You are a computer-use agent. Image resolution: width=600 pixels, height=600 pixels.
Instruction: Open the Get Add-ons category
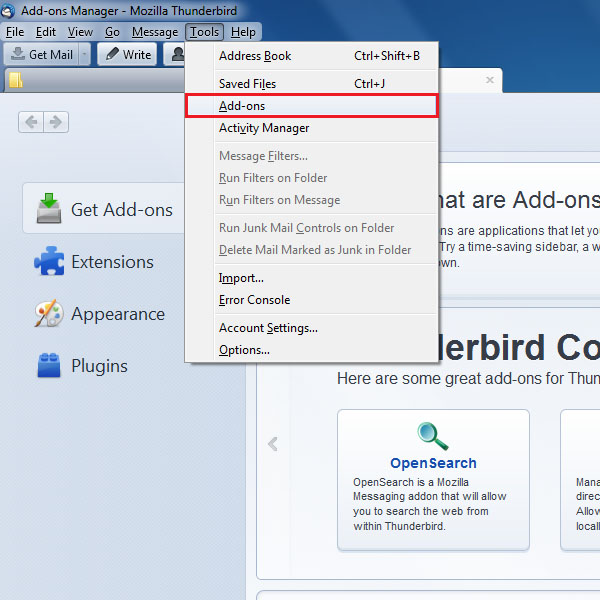pyautogui.click(x=104, y=209)
